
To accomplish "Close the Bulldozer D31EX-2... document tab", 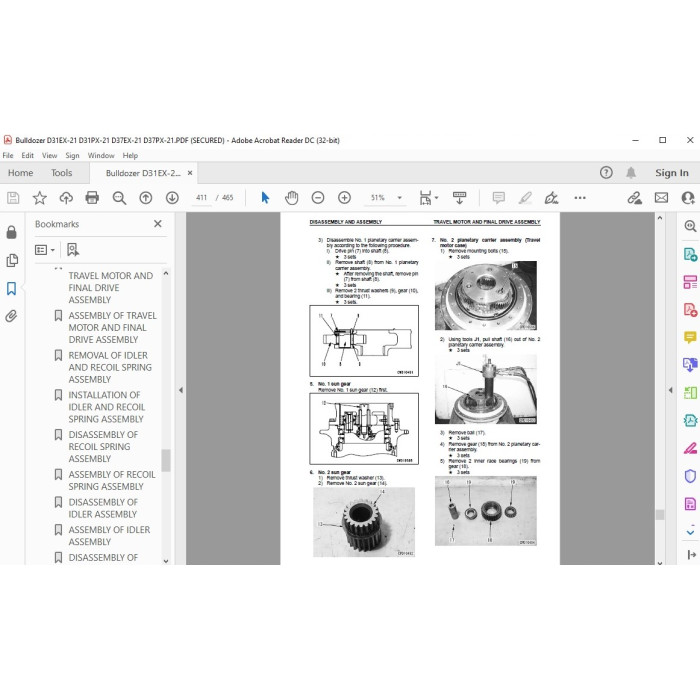I will tap(190, 173).
